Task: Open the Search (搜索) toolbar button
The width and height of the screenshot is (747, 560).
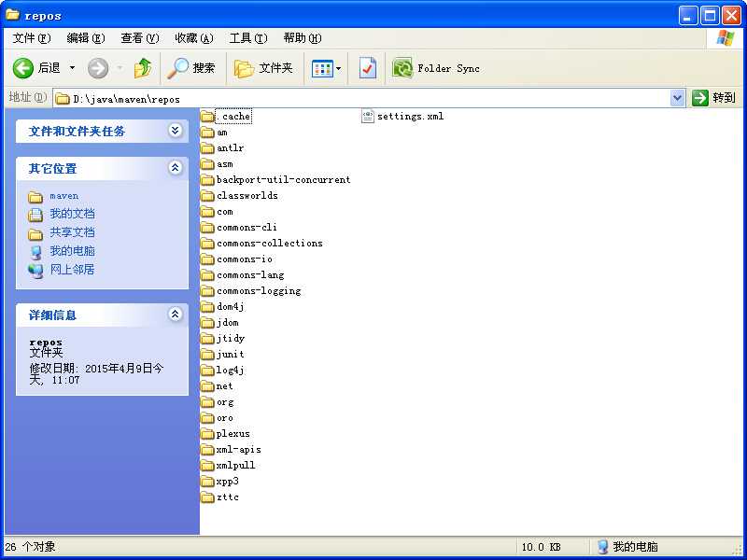Action: pos(191,68)
